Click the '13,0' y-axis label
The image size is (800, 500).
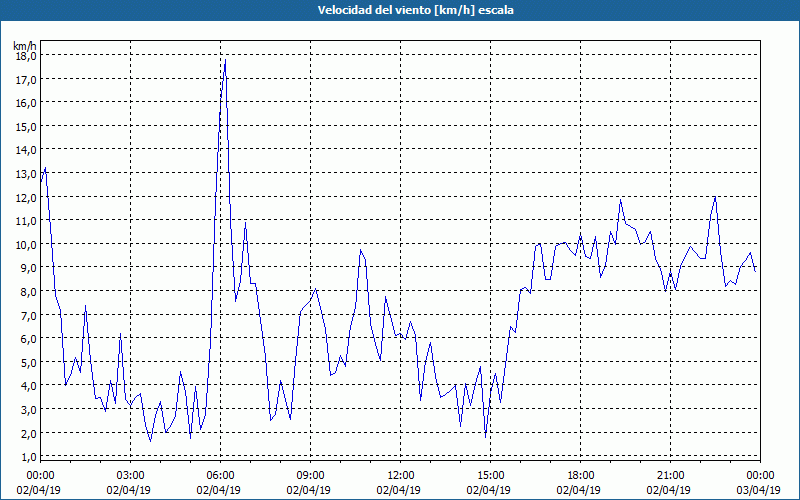26,174
